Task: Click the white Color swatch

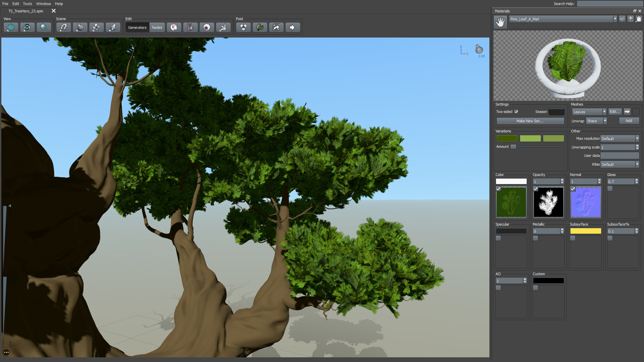Action: pos(511,181)
